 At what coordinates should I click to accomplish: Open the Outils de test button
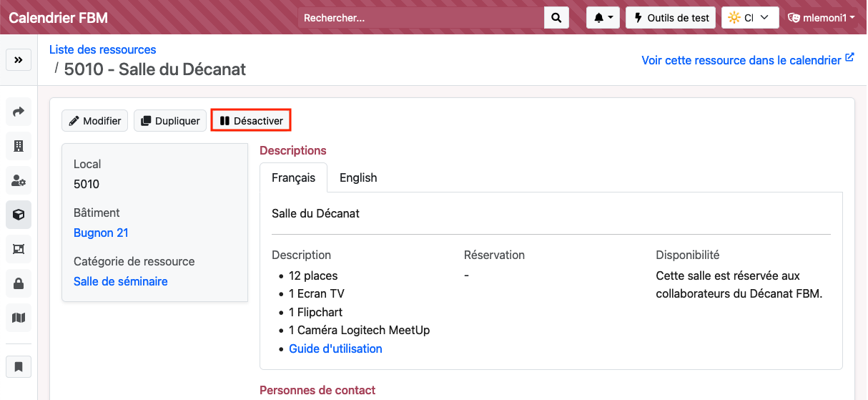[x=671, y=18]
